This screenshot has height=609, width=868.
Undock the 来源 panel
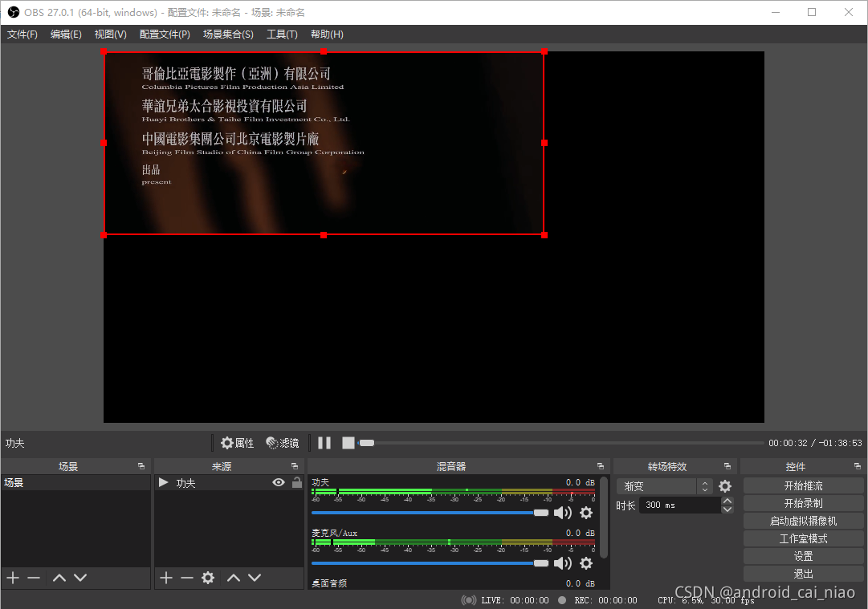(295, 466)
